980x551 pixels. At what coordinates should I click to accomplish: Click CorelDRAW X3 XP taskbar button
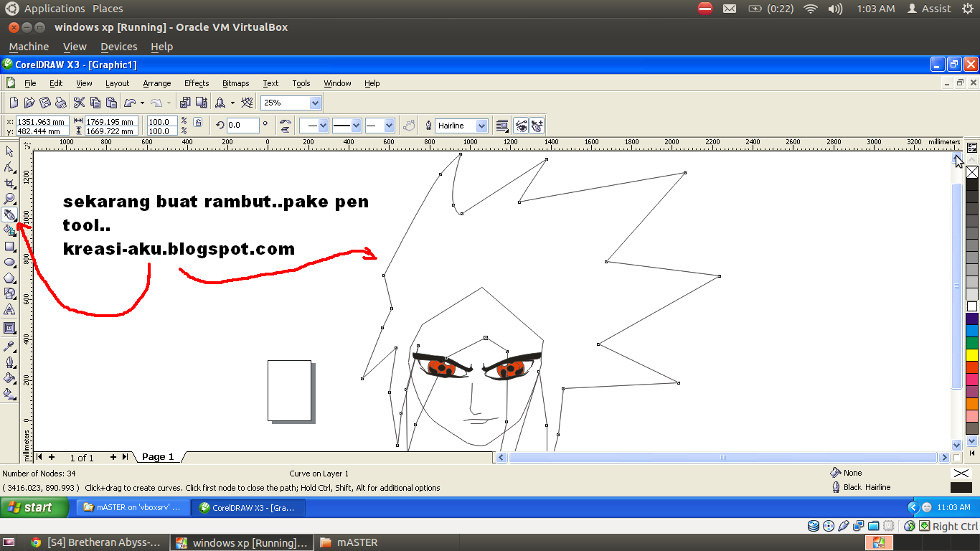(249, 507)
